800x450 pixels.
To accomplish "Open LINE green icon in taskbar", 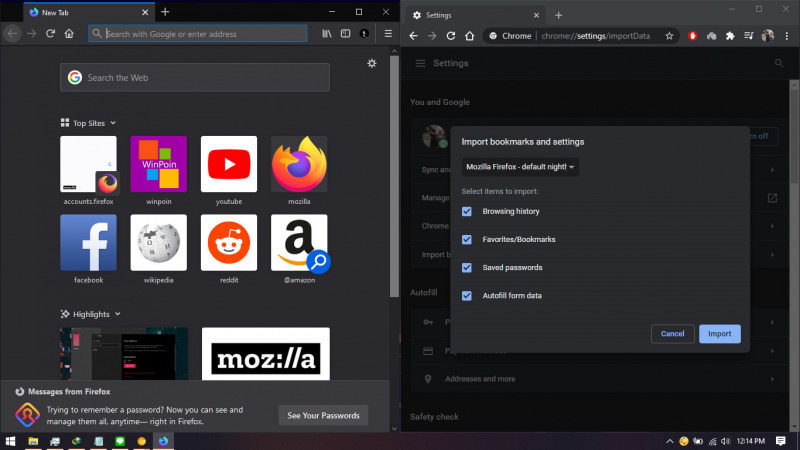I will (x=120, y=441).
